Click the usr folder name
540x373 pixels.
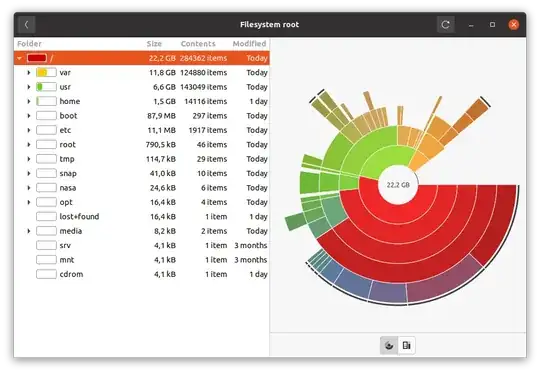65,87
